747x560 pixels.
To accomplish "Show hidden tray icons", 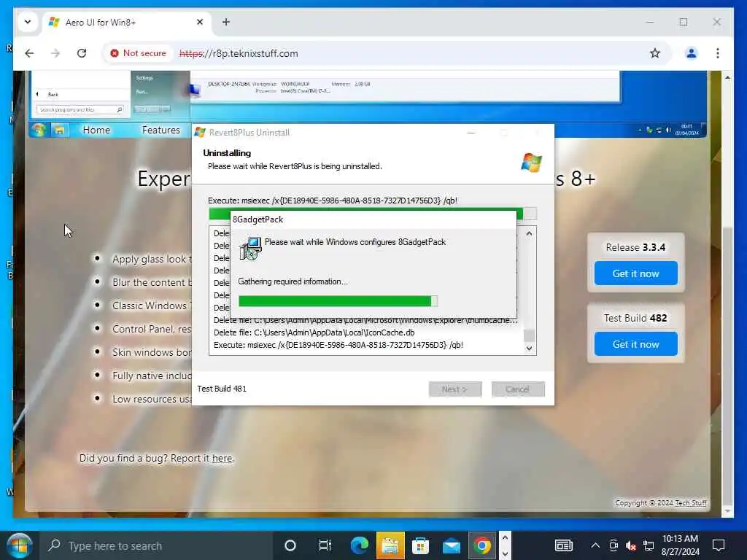I will [x=595, y=545].
